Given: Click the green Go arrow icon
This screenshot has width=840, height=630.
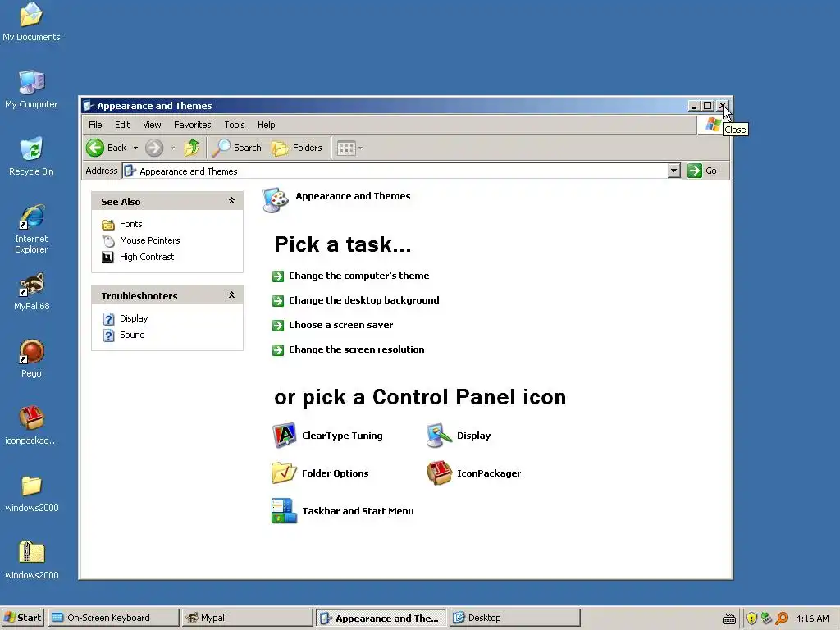Looking at the screenshot, I should [x=694, y=171].
